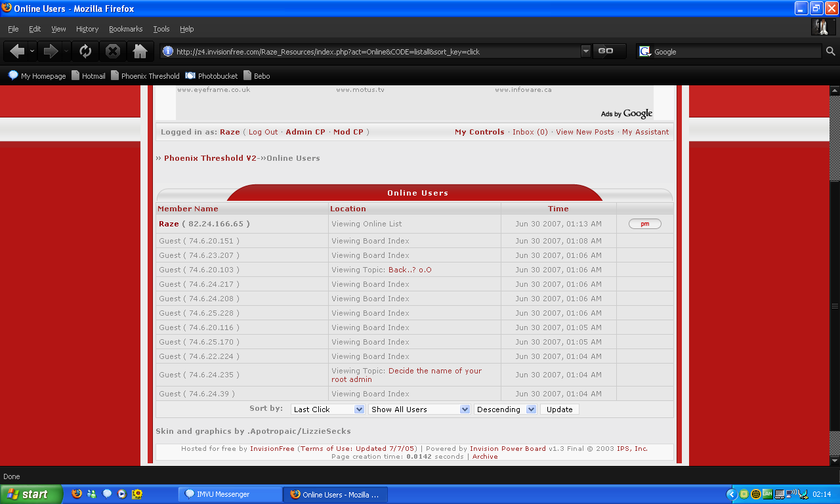Show hidden tray icons with the arrow
The width and height of the screenshot is (840, 504).
pos(732,494)
